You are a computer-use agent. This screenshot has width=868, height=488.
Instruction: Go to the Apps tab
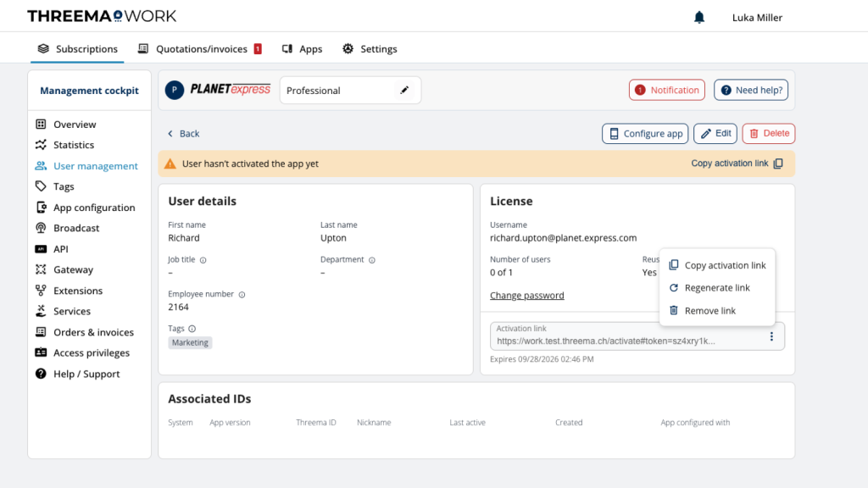pyautogui.click(x=303, y=48)
